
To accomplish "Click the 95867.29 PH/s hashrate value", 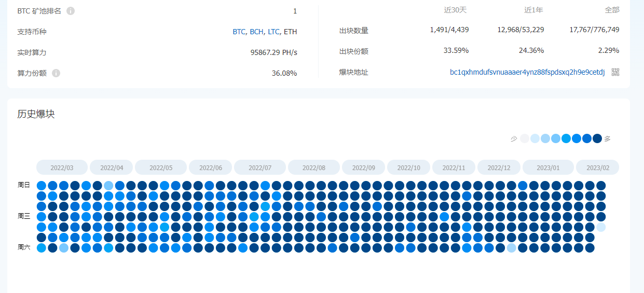I will point(273,52).
